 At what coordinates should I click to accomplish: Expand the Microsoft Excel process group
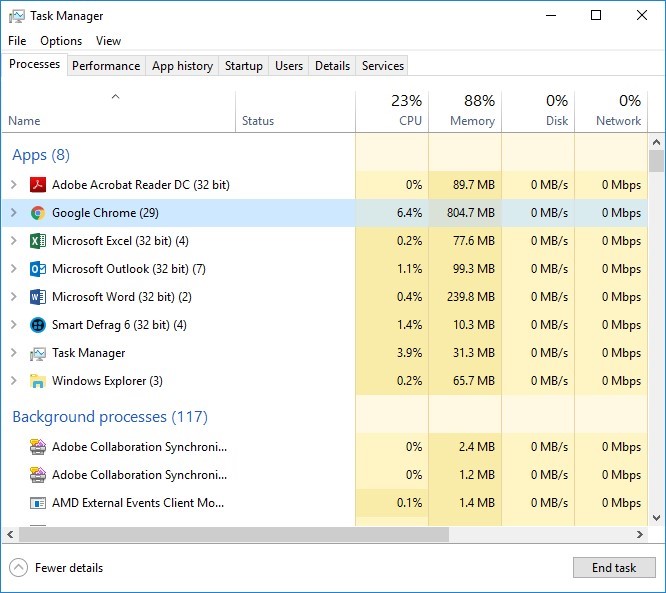pos(14,241)
